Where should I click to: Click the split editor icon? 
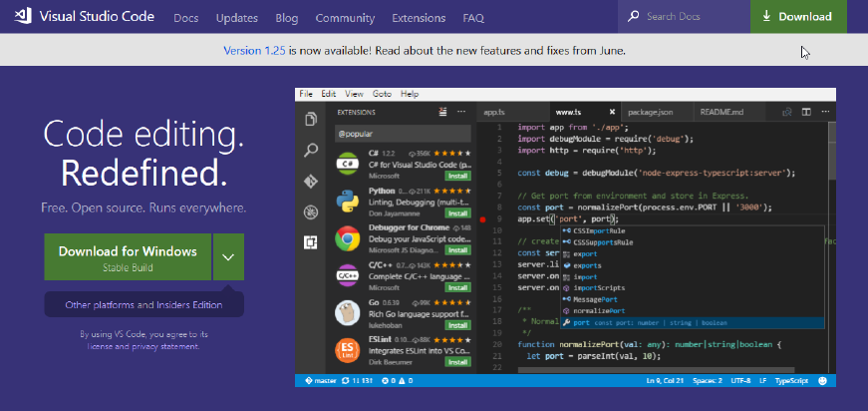806,112
